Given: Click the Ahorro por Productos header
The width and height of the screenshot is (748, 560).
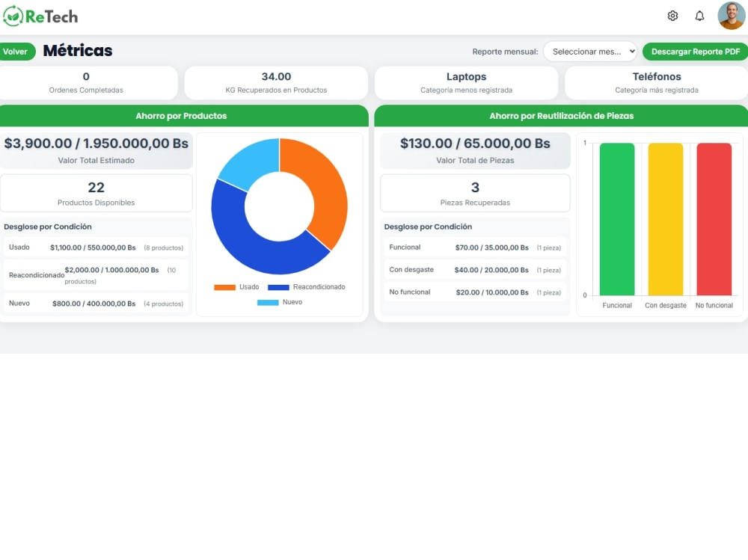Looking at the screenshot, I should pyautogui.click(x=181, y=116).
